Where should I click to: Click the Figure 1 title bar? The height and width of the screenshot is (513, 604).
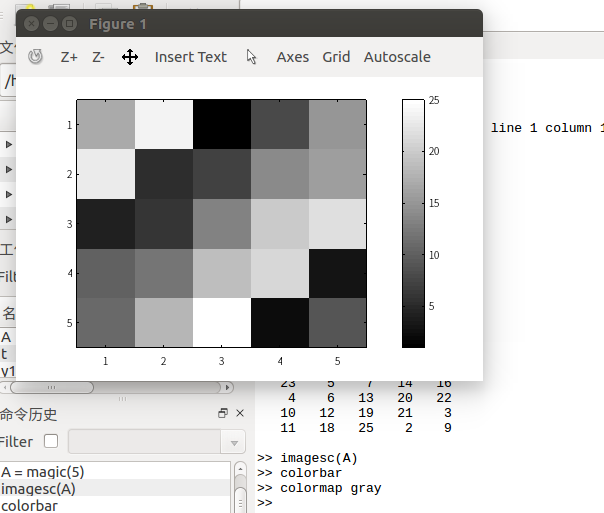[x=249, y=23]
